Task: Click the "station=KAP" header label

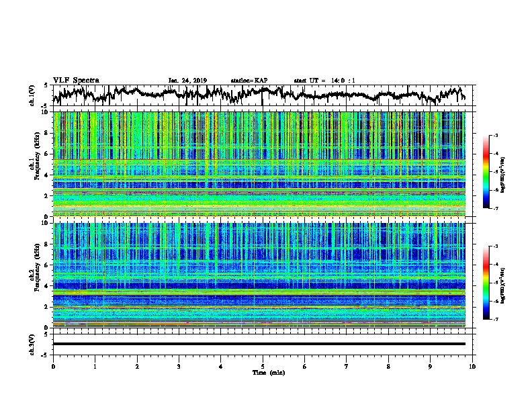Action: 249,81
